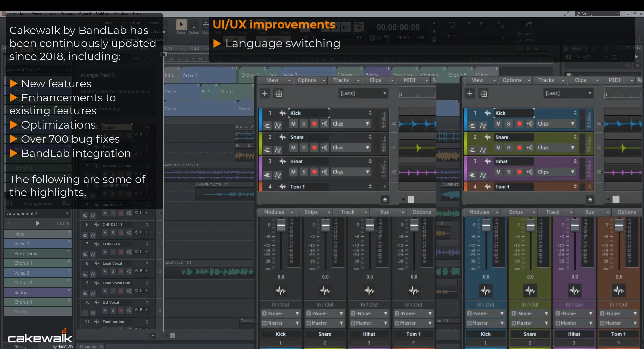This screenshot has height=349, width=644.
Task: Toggle input echo on Snare in right view
Action: (x=529, y=147)
